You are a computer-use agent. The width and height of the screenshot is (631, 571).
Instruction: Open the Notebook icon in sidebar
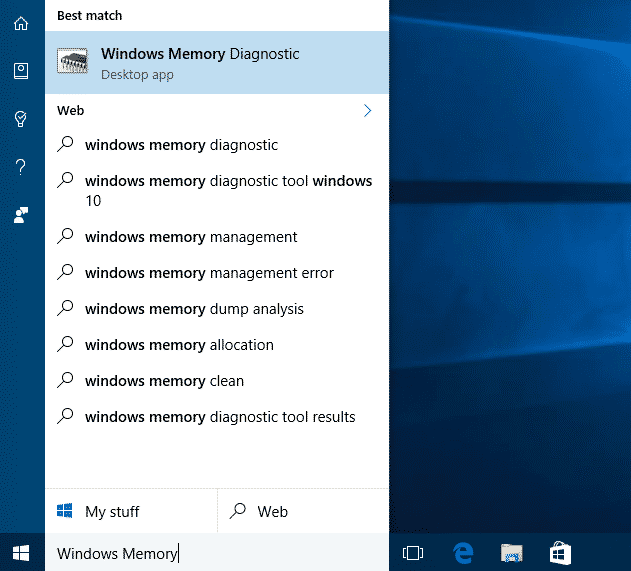[x=21, y=71]
